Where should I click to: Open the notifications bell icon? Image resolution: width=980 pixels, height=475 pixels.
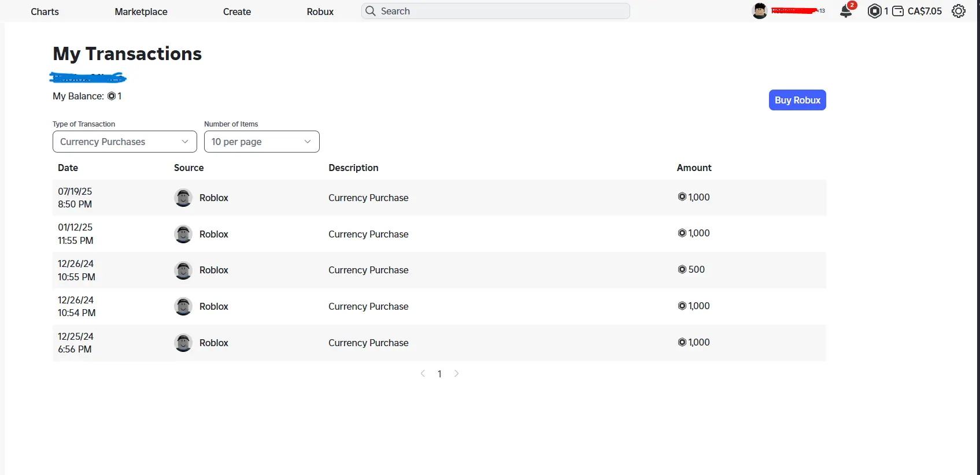846,11
